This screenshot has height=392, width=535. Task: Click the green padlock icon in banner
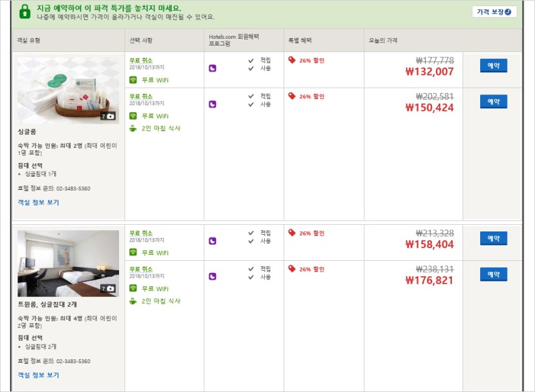[x=25, y=11]
